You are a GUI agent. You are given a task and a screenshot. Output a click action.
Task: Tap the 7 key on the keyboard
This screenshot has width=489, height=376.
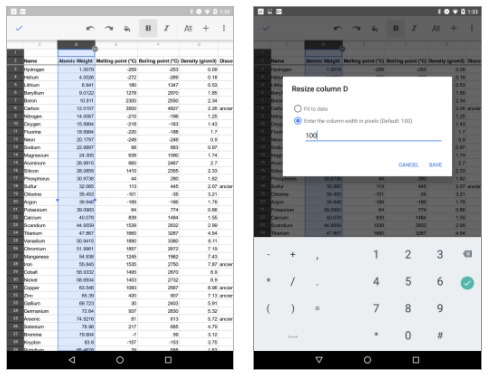pyautogui.click(x=376, y=308)
